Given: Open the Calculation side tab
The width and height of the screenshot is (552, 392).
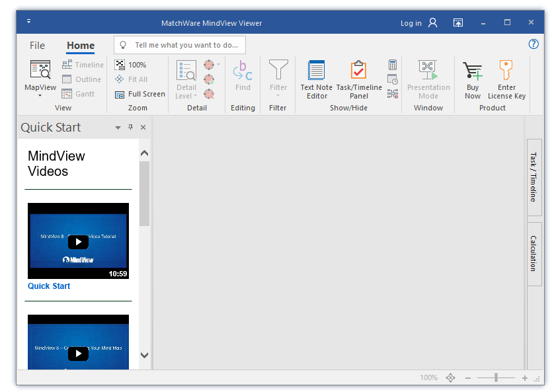Looking at the screenshot, I should [533, 253].
